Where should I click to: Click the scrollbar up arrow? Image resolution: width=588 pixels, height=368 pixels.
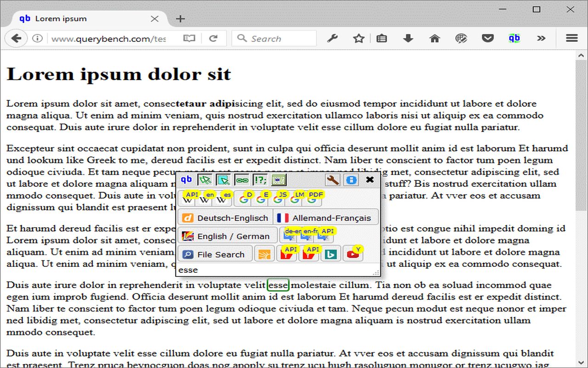coord(581,56)
